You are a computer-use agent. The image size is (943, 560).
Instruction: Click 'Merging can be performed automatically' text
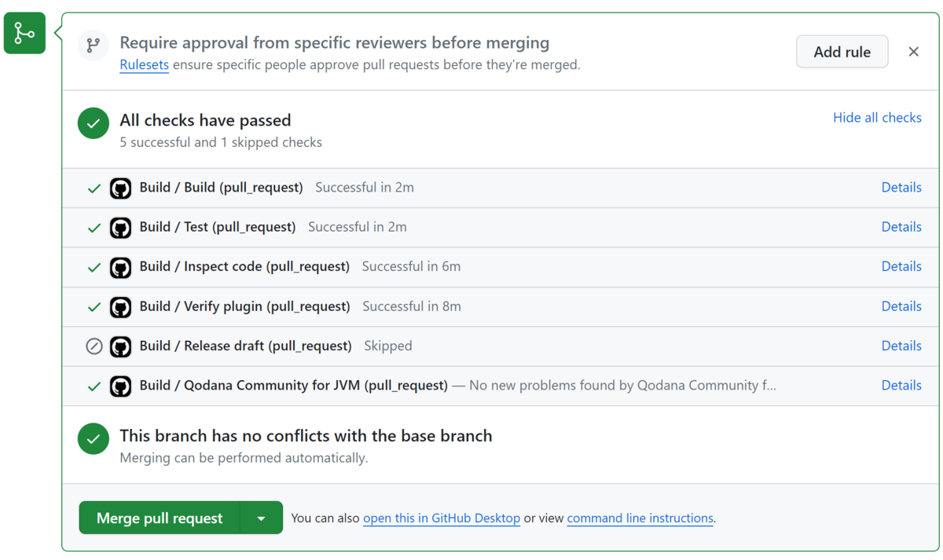(244, 458)
